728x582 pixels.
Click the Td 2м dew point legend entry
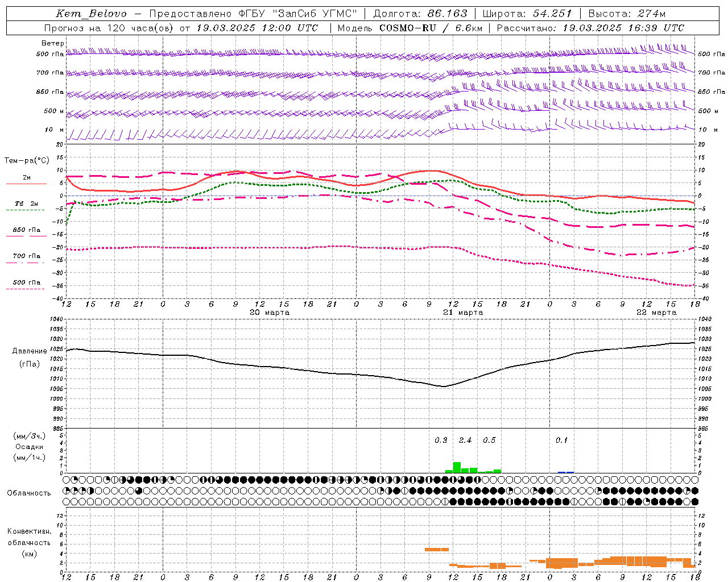pyautogui.click(x=26, y=203)
